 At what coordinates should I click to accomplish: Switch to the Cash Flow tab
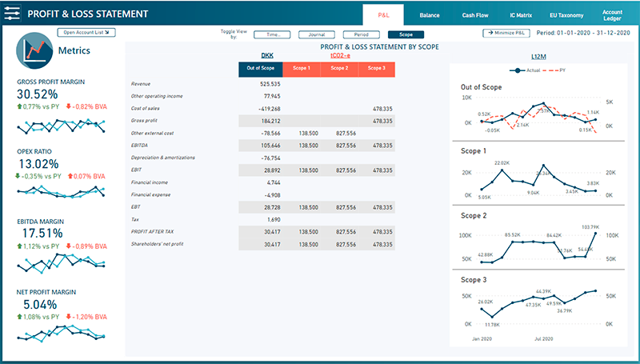click(x=477, y=14)
